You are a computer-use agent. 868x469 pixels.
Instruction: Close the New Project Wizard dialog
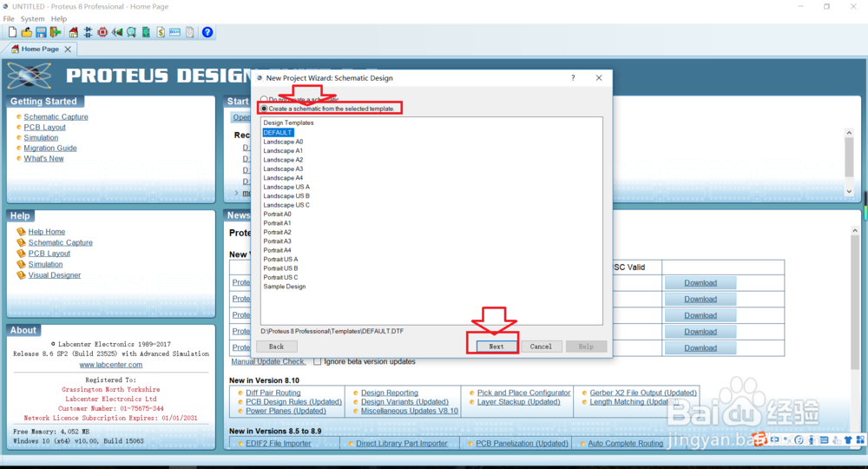[x=599, y=78]
